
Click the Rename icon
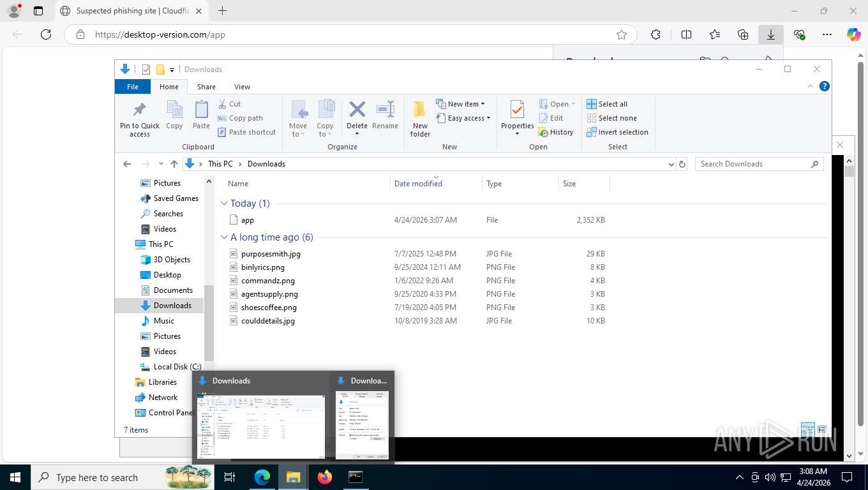(x=385, y=115)
